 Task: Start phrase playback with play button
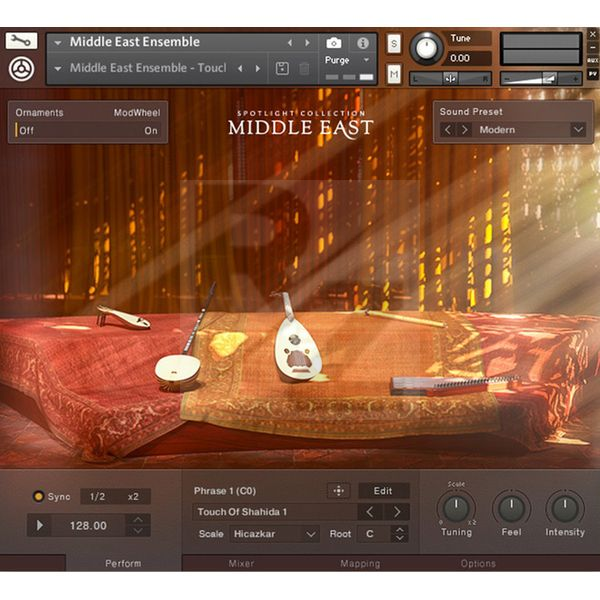click(x=40, y=525)
